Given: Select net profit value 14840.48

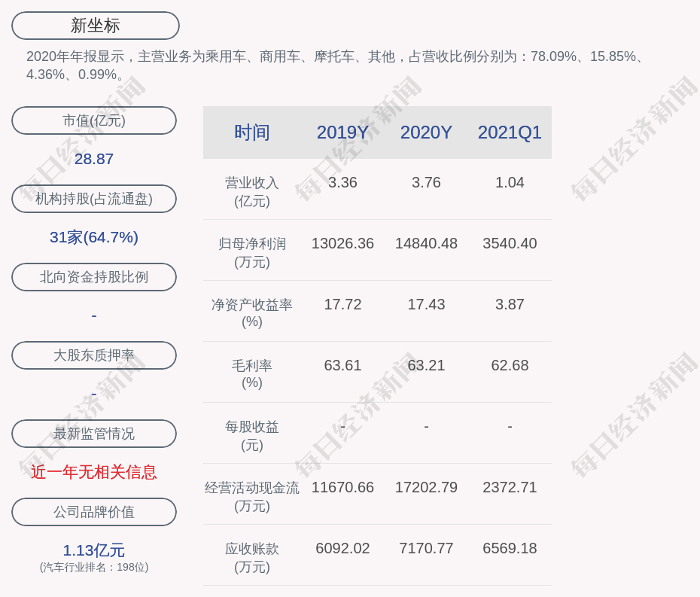Looking at the screenshot, I should click(x=426, y=243).
